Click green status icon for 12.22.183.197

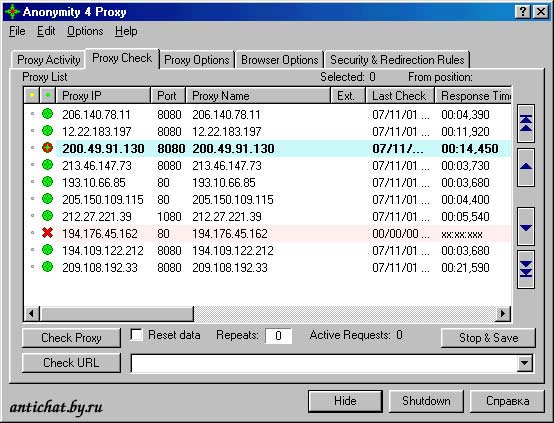pos(47,131)
